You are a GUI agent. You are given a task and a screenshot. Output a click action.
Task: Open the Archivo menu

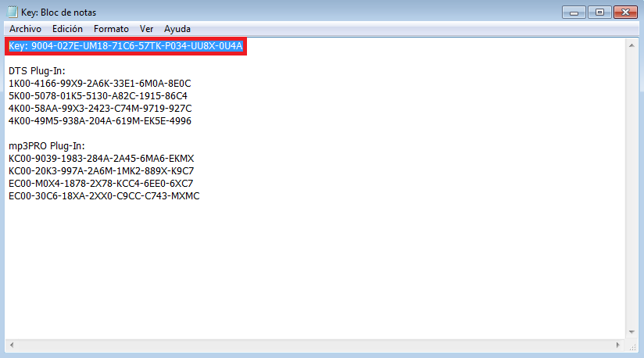tap(25, 29)
